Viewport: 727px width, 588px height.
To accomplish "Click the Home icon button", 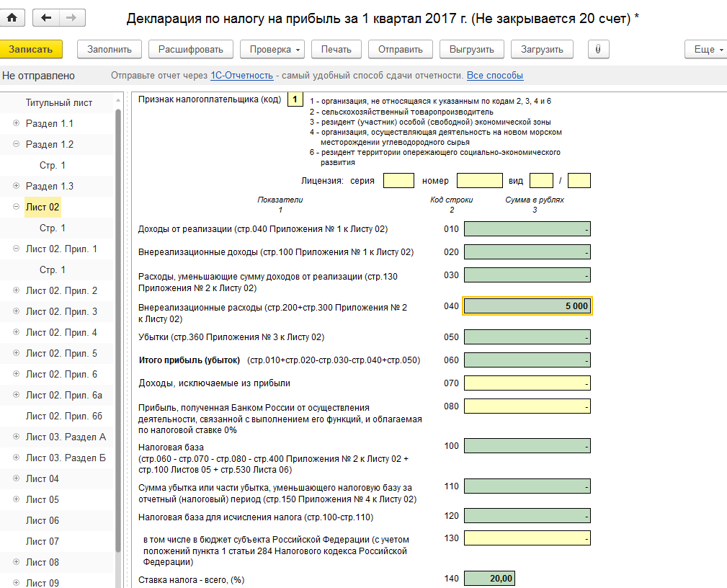I will click(x=12, y=18).
